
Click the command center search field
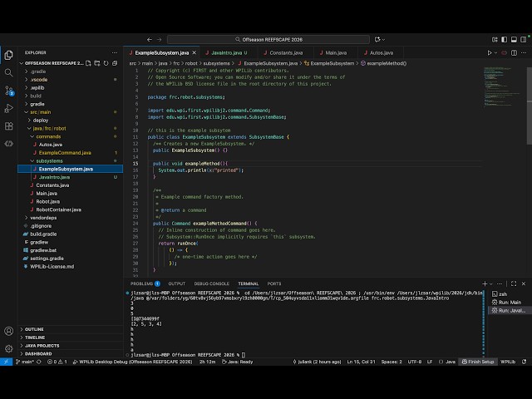pos(268,40)
